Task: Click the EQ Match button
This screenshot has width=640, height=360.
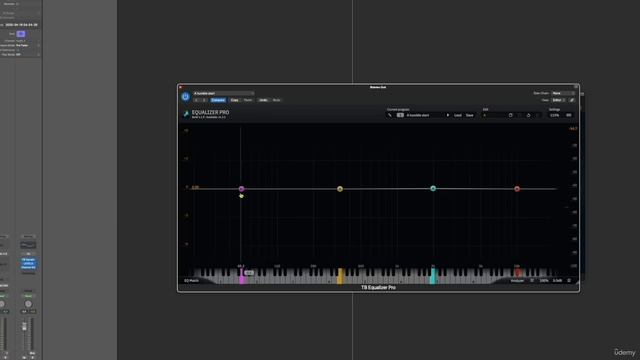Action: tap(191, 281)
